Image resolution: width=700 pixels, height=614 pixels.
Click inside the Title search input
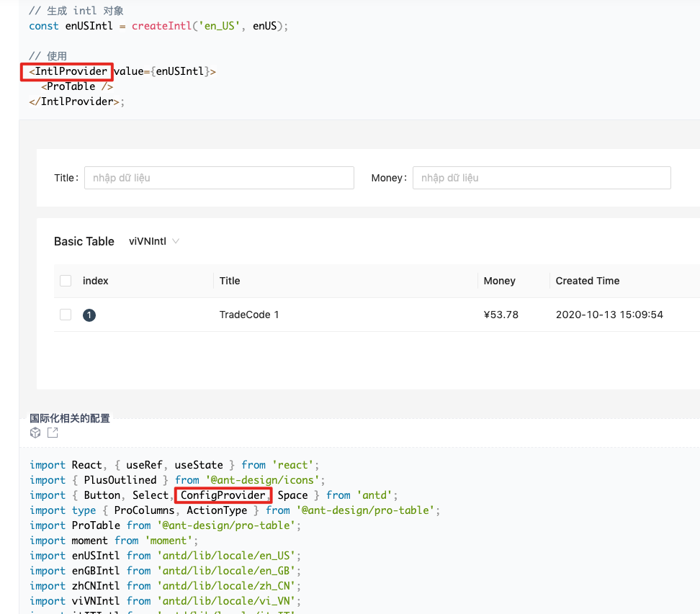219,177
